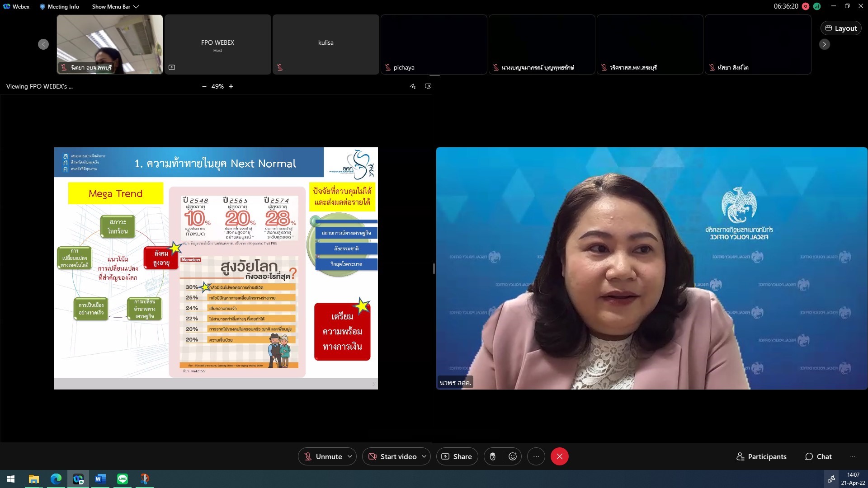
Task: Open Microsoft Word from taskbar
Action: pyautogui.click(x=100, y=479)
